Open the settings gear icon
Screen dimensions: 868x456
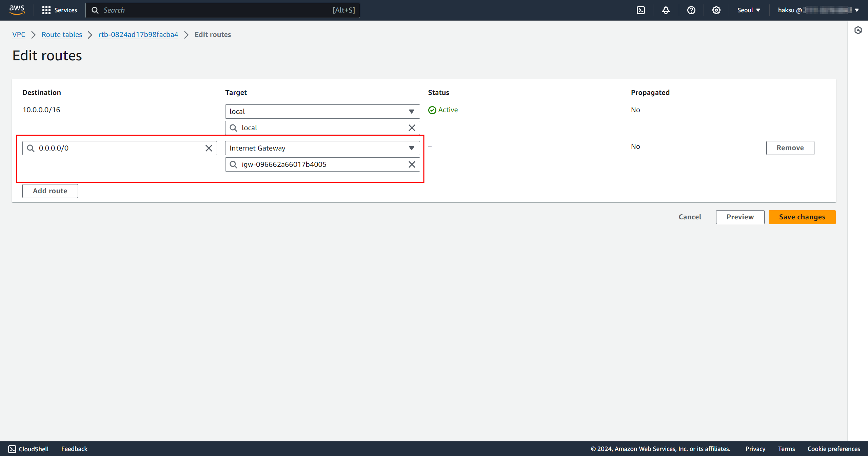click(x=716, y=10)
